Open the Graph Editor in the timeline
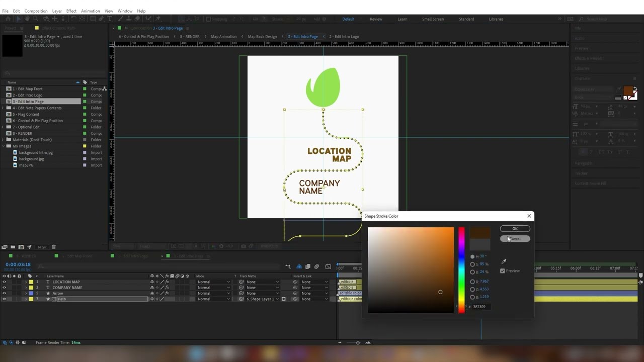Viewport: 644px width, 362px height. pyautogui.click(x=328, y=266)
